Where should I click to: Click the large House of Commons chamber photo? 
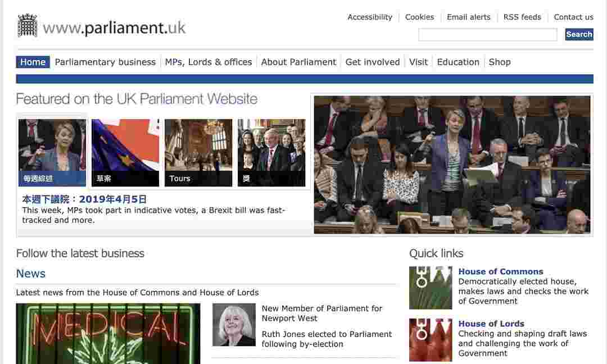click(452, 165)
